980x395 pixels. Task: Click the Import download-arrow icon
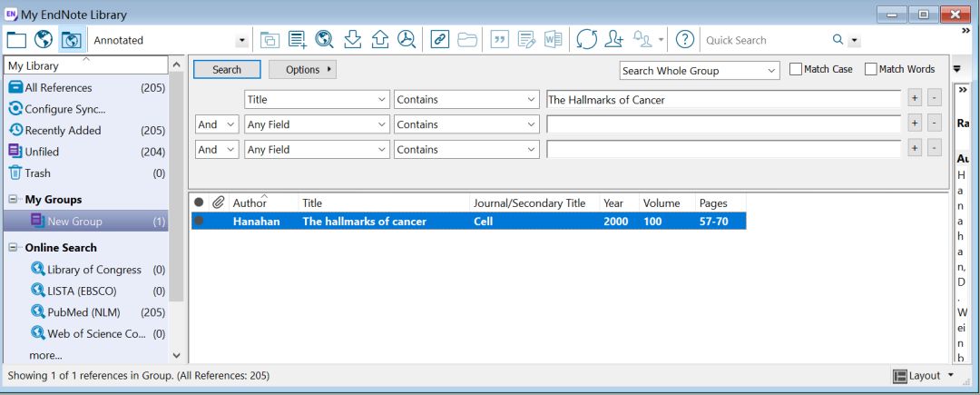352,40
